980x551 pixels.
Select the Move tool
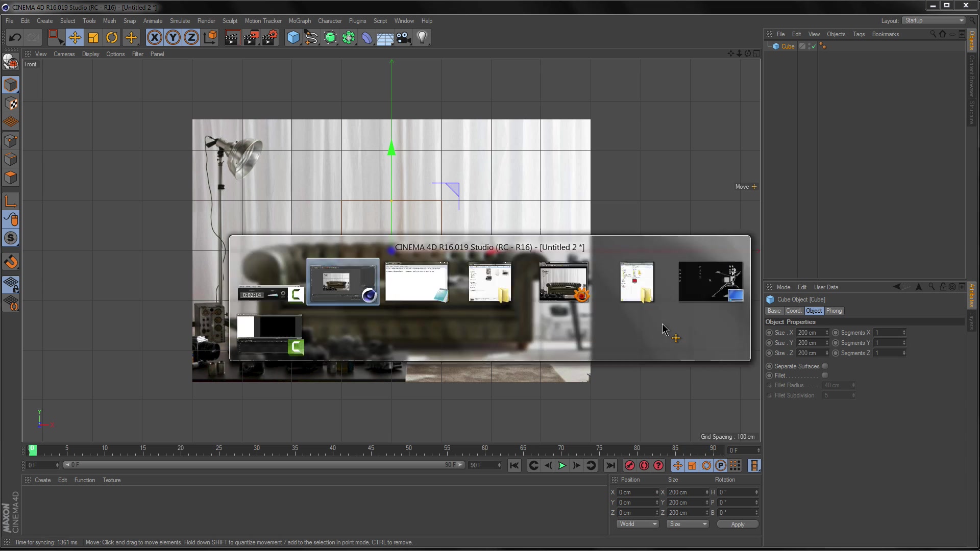click(75, 37)
